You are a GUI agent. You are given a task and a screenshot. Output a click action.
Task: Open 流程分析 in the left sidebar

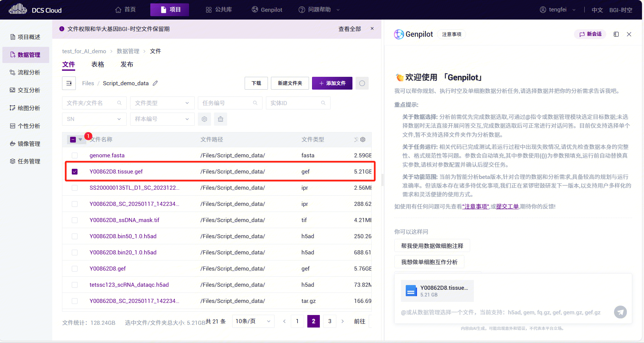[x=29, y=72]
